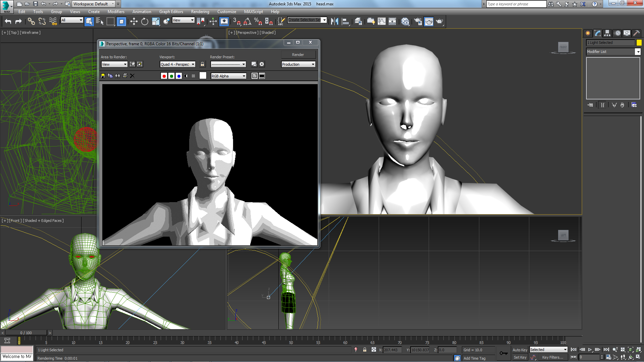Click Pin Stack icon
The height and width of the screenshot is (362, 644).
click(x=590, y=105)
